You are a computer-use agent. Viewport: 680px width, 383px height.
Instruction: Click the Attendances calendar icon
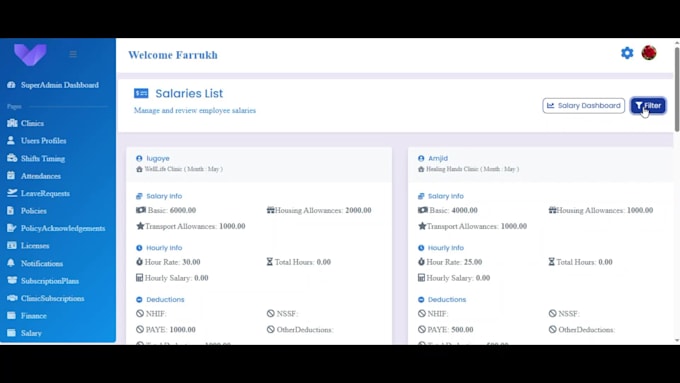(x=11, y=176)
